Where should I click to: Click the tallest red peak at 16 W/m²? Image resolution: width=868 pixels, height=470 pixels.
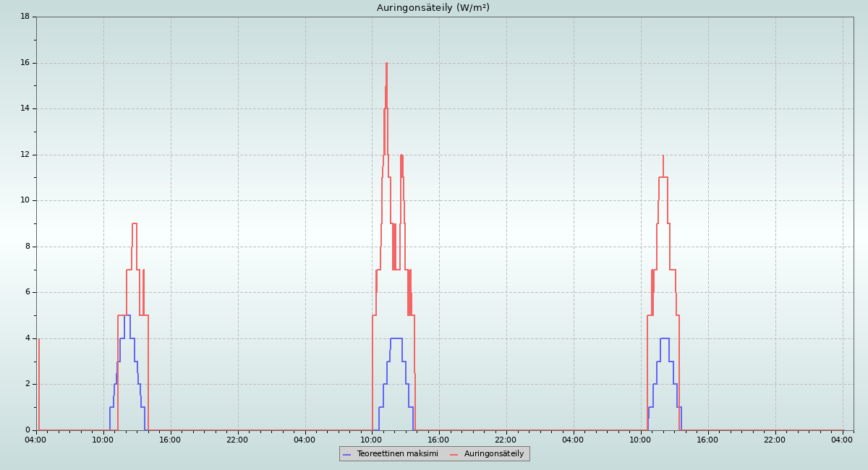coord(386,64)
